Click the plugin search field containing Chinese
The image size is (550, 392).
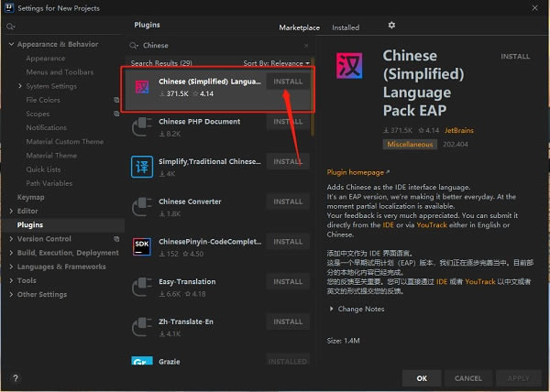[220, 46]
